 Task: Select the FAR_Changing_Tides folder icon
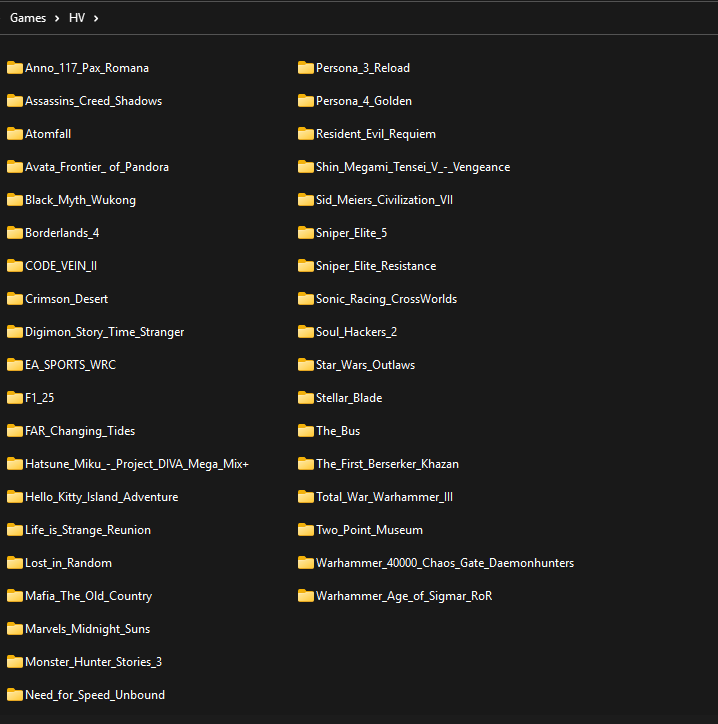click(x=15, y=431)
